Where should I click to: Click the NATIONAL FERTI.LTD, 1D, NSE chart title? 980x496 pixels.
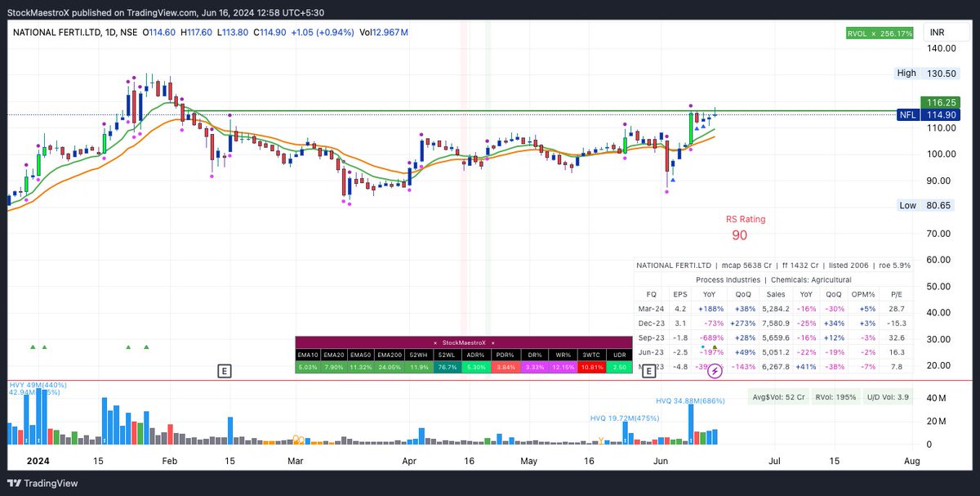point(74,32)
